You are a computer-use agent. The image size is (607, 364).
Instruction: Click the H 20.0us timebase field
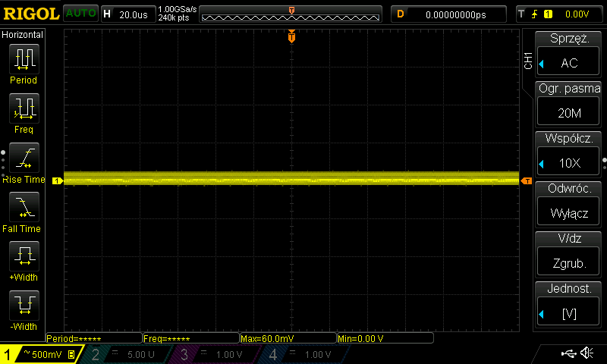128,14
